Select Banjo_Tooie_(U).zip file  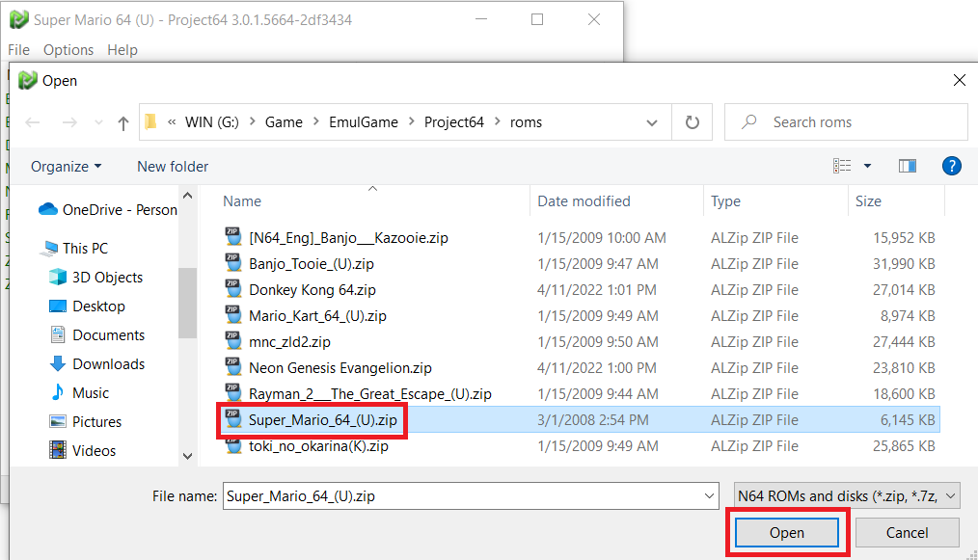coord(312,264)
